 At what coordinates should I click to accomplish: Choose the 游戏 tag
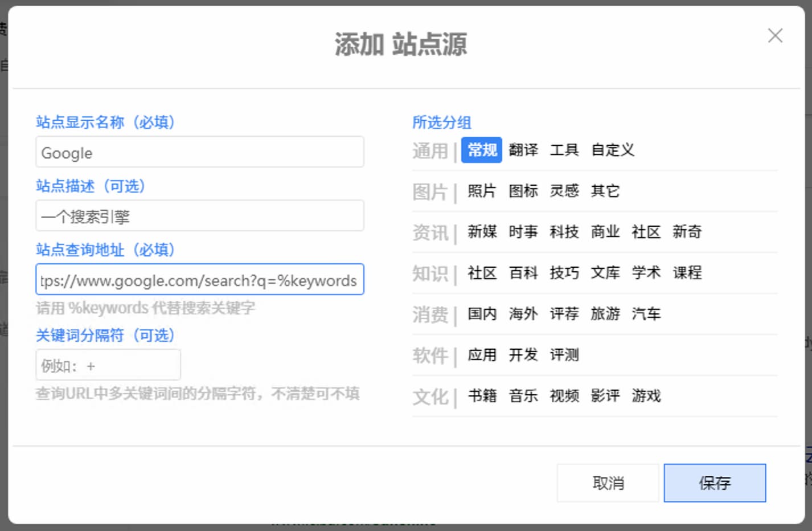point(646,396)
